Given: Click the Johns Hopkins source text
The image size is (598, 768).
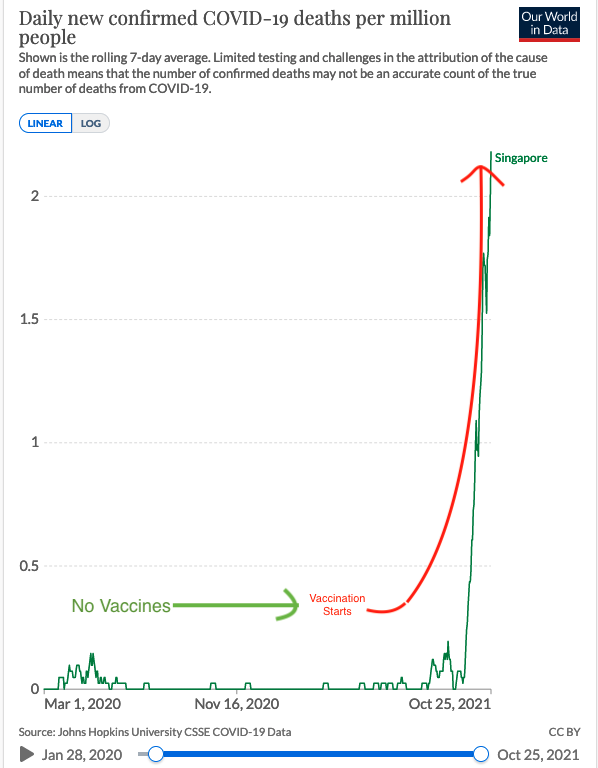Looking at the screenshot, I should tap(155, 732).
